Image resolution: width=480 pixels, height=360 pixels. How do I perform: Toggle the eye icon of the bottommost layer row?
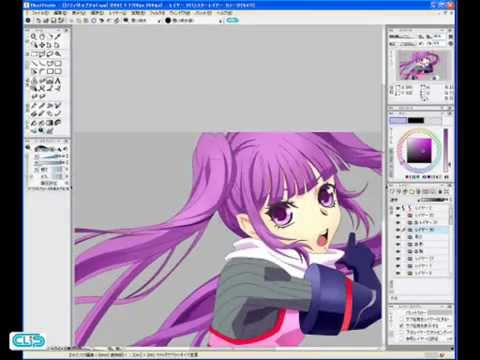pos(398,273)
